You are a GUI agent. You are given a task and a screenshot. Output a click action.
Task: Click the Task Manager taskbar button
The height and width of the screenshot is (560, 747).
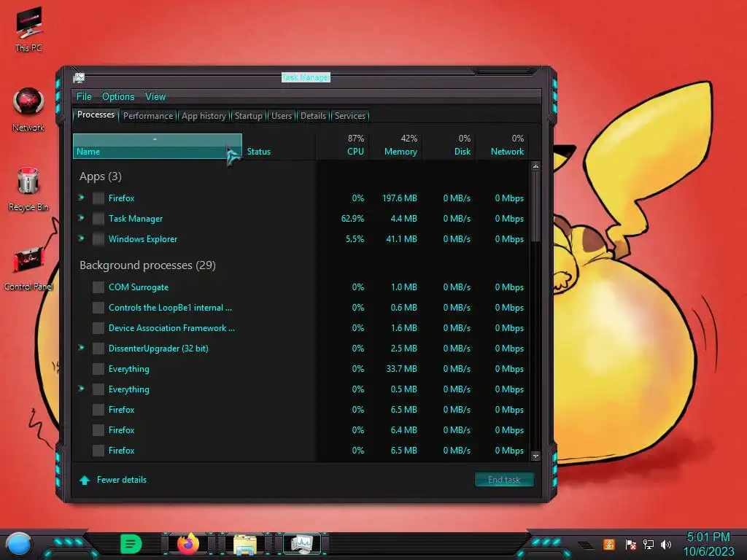pos(302,544)
